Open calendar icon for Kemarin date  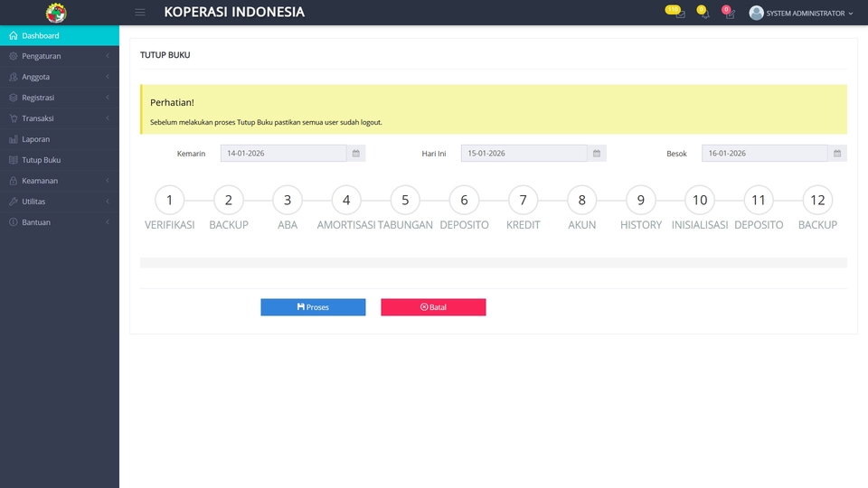(356, 154)
